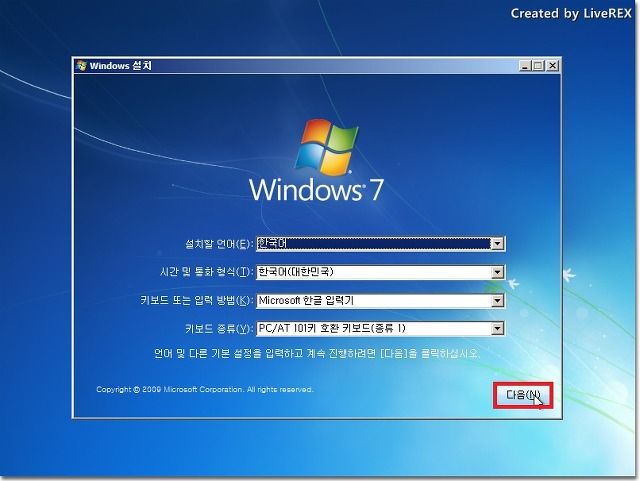Open the 키보드 또는 입력 방법 dropdown arrow
The width and height of the screenshot is (640, 481).
point(497,301)
